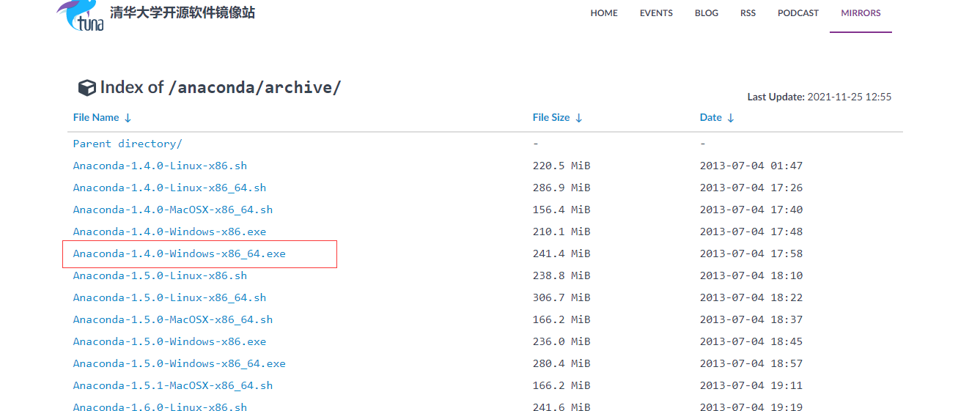Click Last Update 2021-11-25 12:55 text
Screen dimensions: 980x411
[819, 97]
